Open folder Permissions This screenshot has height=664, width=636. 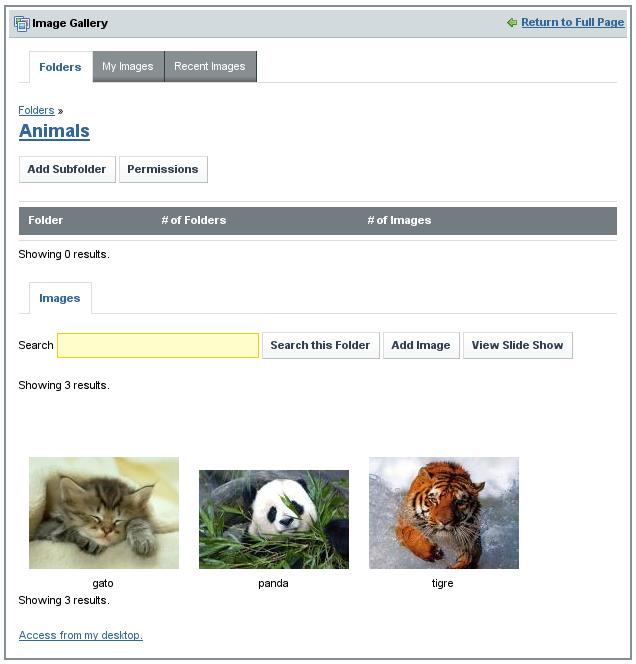[163, 169]
